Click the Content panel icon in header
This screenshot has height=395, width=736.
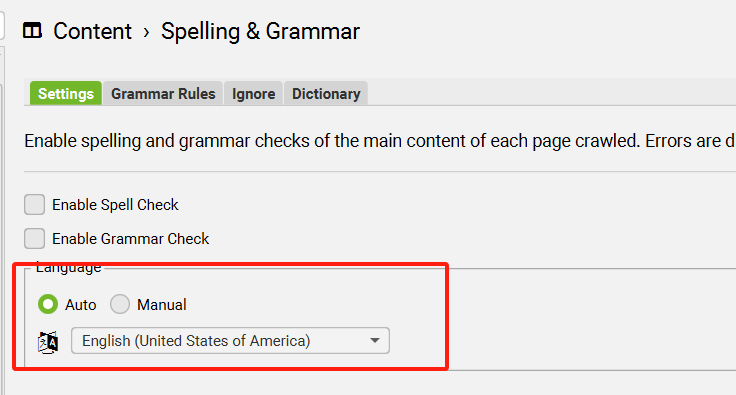point(32,31)
